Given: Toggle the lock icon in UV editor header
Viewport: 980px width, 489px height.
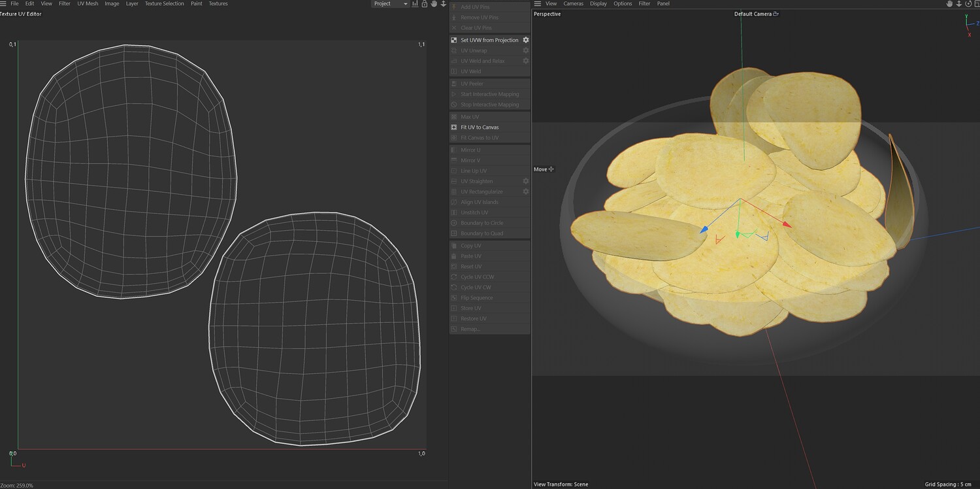Looking at the screenshot, I should [x=425, y=4].
